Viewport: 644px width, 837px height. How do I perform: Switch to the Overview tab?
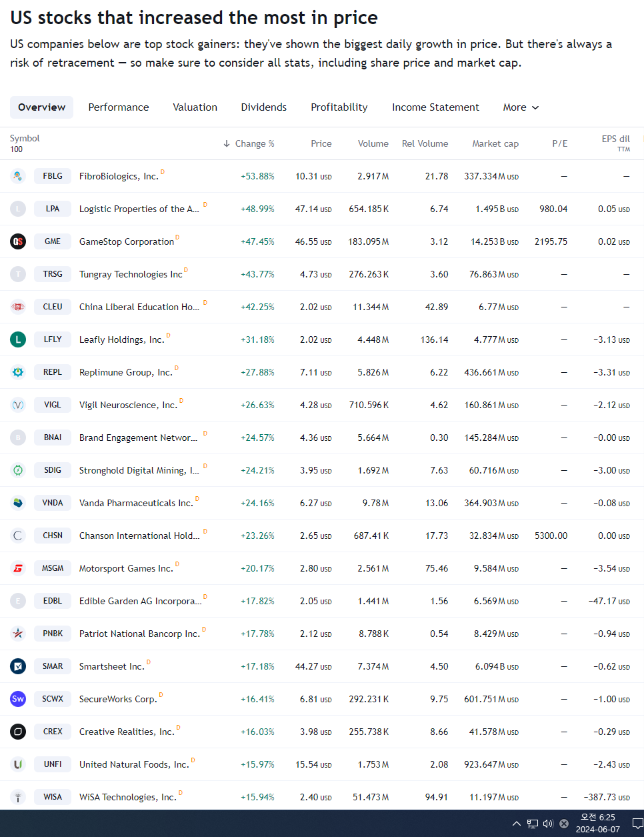pyautogui.click(x=41, y=107)
